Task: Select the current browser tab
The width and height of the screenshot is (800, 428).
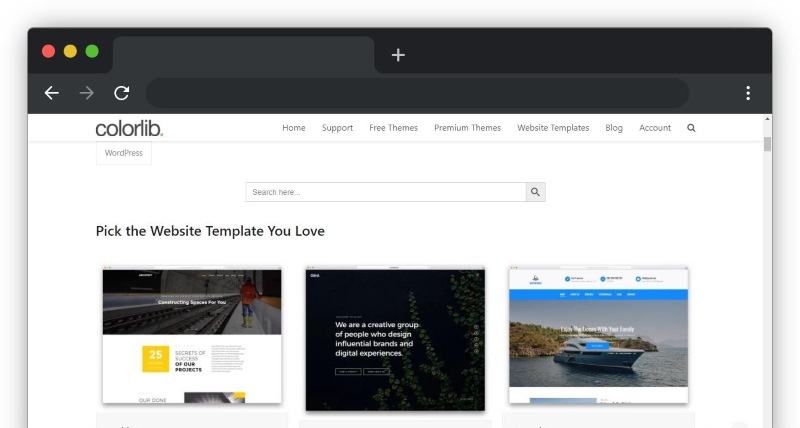Action: (x=243, y=55)
